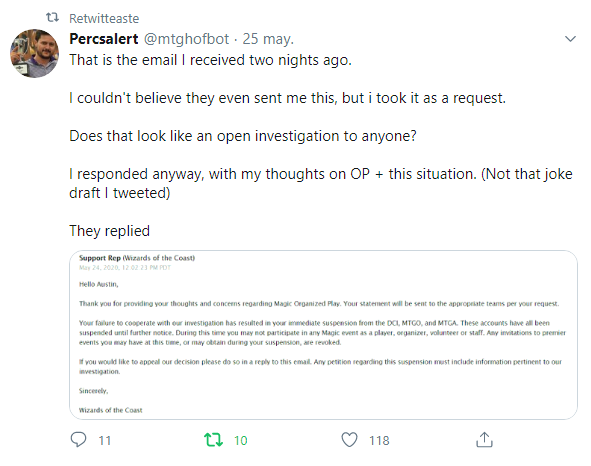Click the 'Hello Austin,' greeting in the email

pyautogui.click(x=99, y=284)
